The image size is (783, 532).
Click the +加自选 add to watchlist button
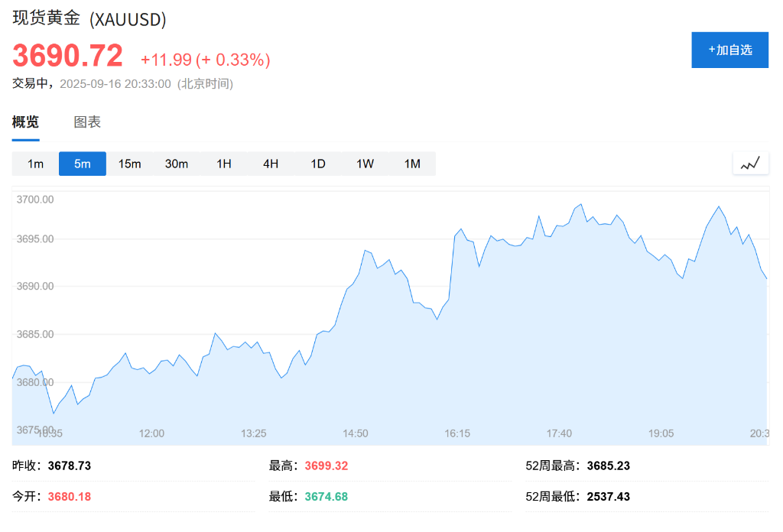point(729,50)
